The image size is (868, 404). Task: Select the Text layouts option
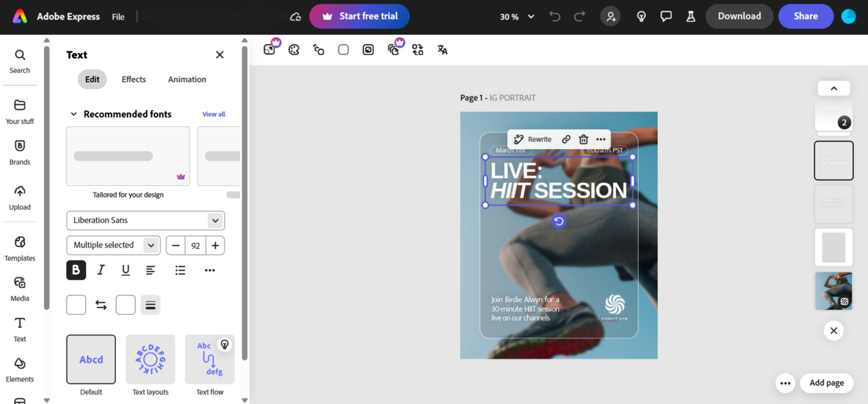coord(150,359)
